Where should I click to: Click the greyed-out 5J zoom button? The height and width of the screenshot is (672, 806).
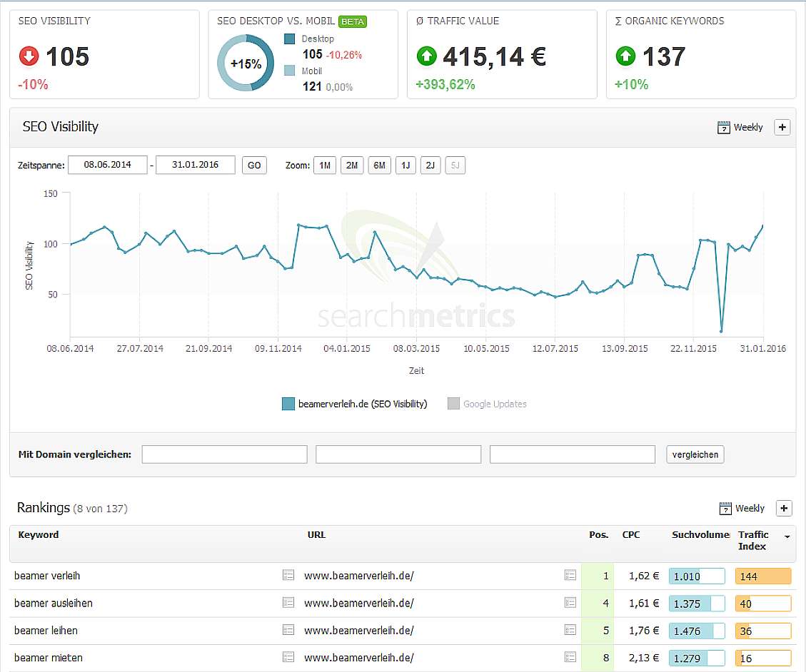pos(455,166)
